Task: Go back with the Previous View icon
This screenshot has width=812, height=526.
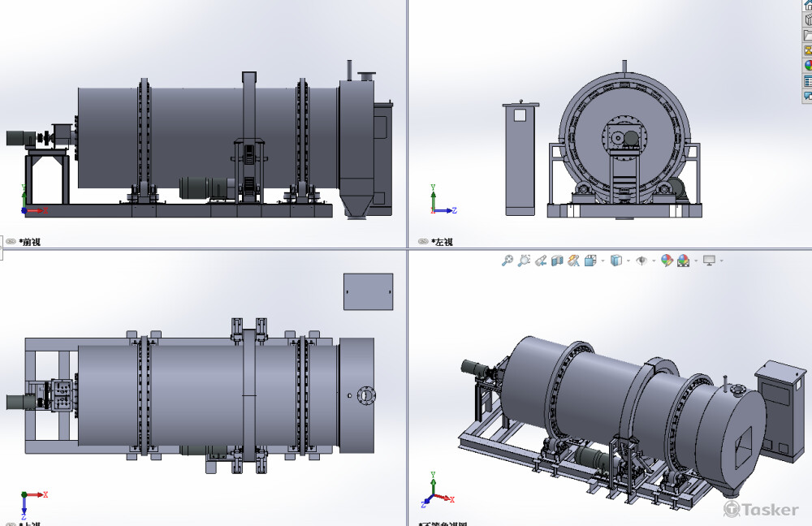Action: (x=541, y=261)
